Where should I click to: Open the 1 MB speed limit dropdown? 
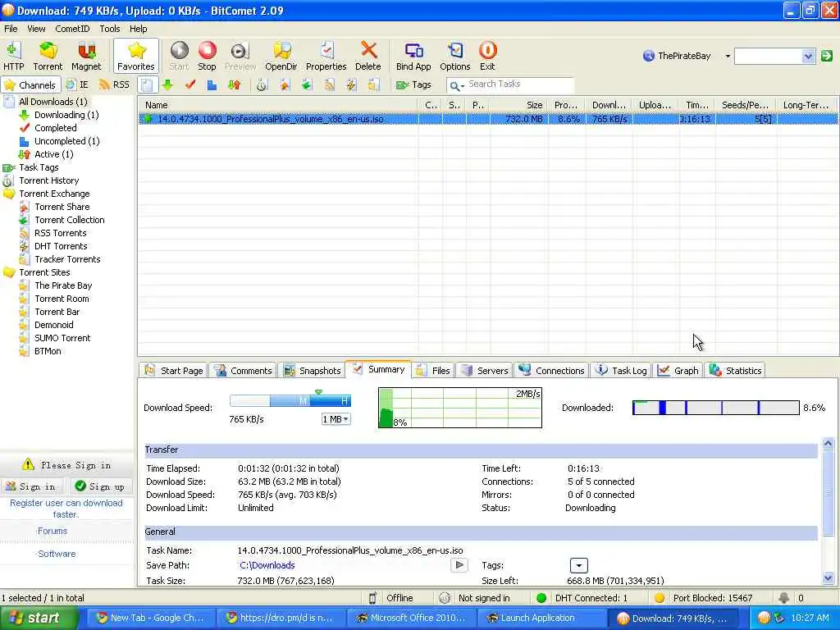336,419
